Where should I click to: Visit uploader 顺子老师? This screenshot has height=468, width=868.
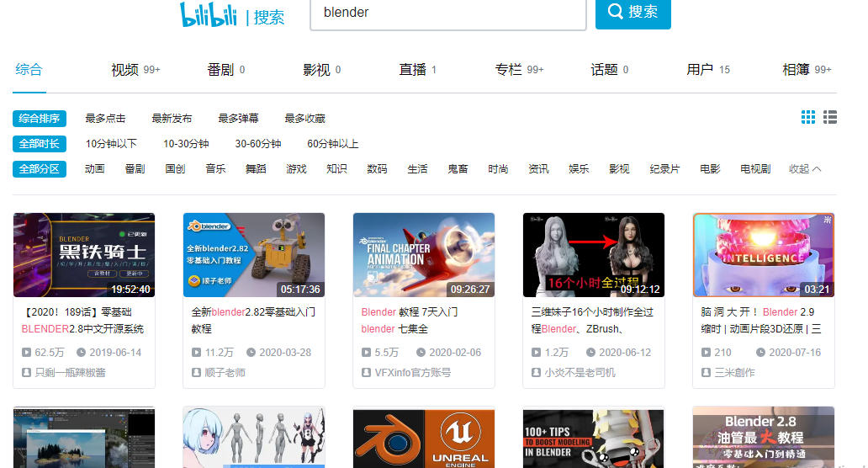(225, 373)
